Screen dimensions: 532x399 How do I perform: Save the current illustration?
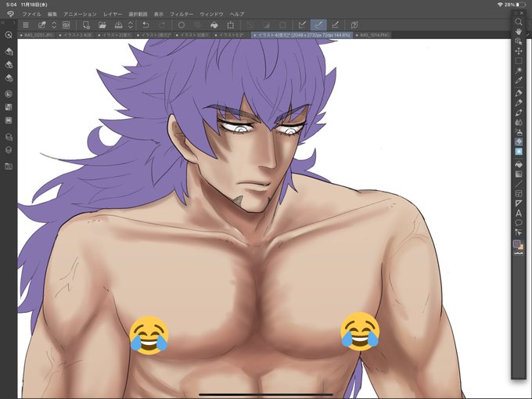tap(118, 25)
